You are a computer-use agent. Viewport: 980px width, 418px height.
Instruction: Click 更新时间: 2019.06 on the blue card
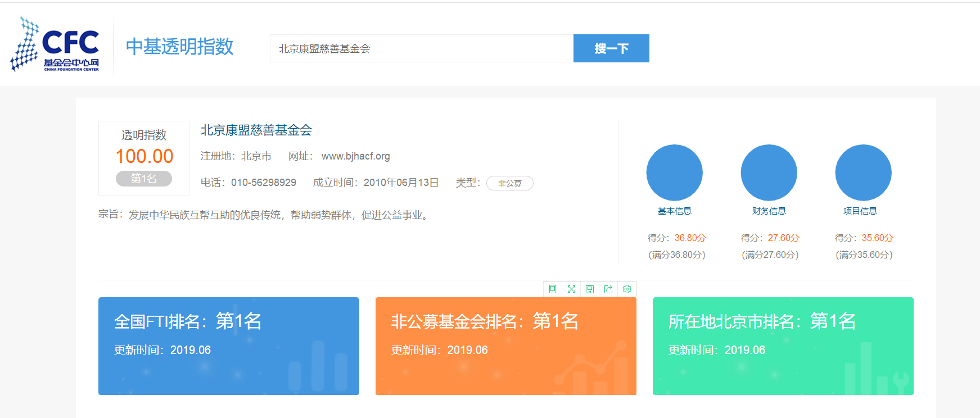(162, 350)
